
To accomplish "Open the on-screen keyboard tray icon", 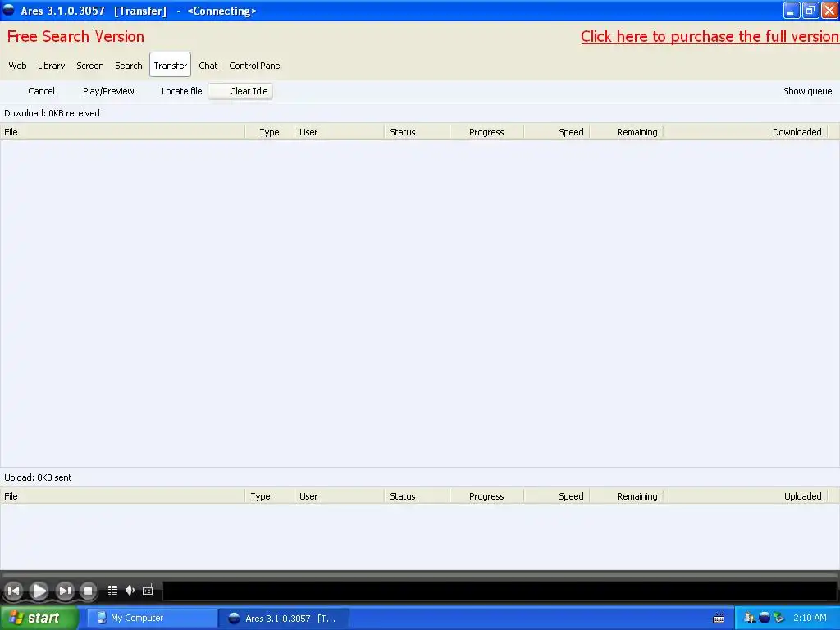I will (x=719, y=619).
